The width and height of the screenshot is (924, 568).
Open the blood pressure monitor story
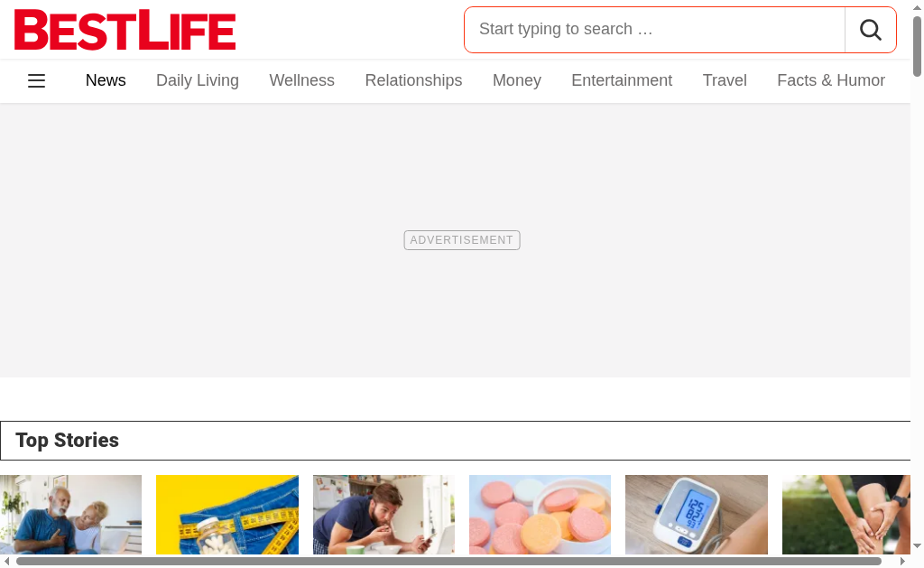pos(697,515)
